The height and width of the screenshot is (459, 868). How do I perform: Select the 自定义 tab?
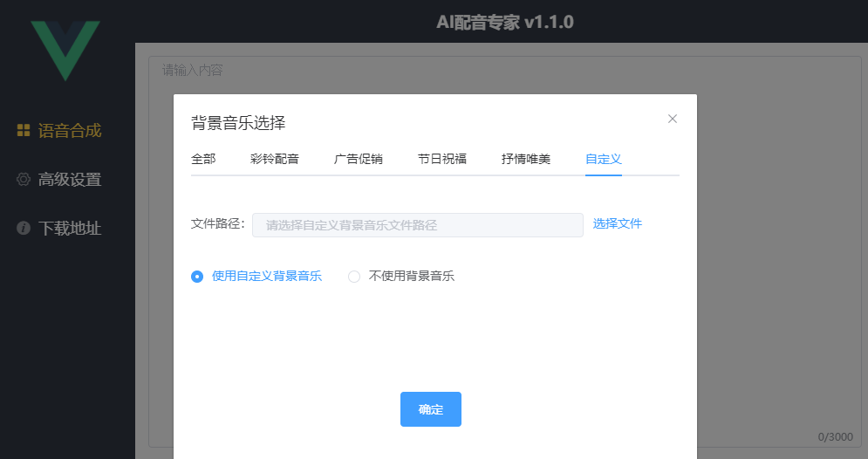point(604,159)
